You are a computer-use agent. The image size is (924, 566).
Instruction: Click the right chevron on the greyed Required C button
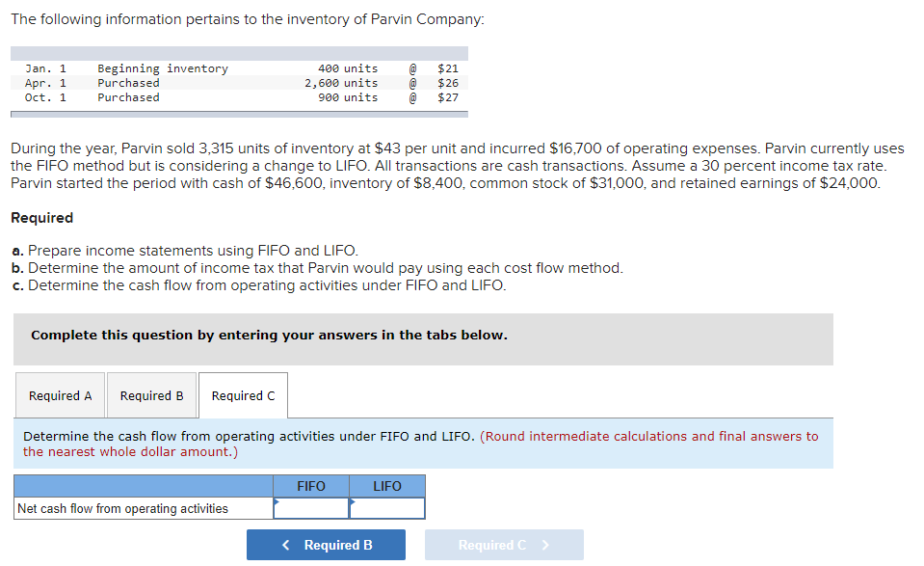tap(545, 546)
